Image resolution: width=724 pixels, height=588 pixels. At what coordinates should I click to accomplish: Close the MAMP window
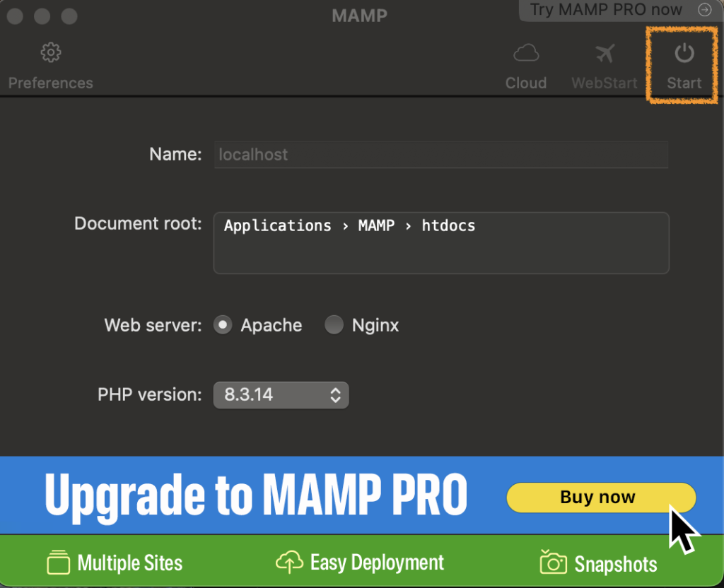pos(16,16)
